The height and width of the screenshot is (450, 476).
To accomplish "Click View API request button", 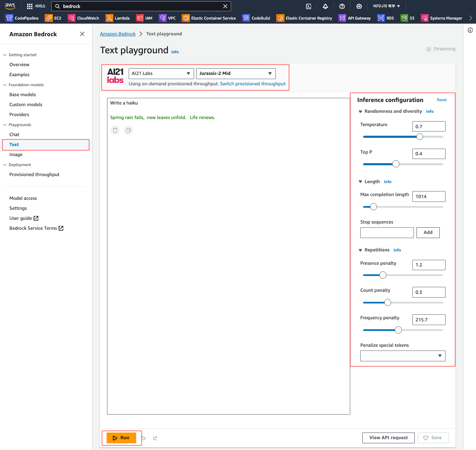I will tap(388, 438).
